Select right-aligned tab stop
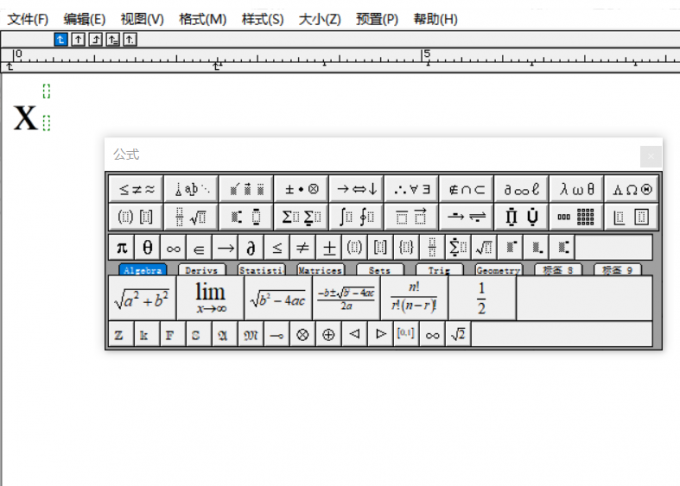 coord(95,39)
